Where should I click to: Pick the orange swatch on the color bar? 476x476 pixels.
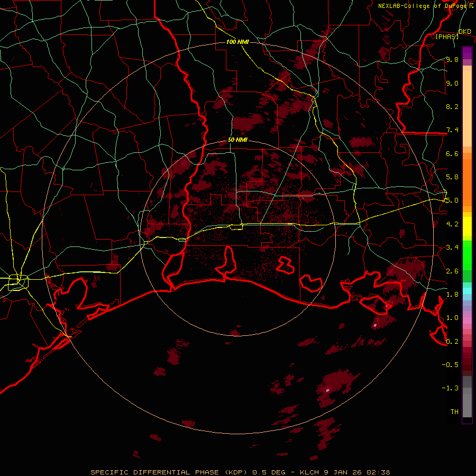pos(467,182)
